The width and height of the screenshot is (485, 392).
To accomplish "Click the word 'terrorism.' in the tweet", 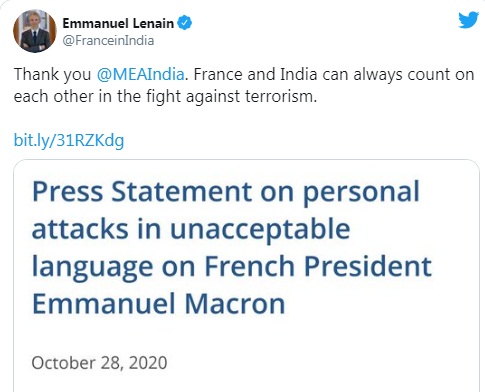I will point(281,97).
